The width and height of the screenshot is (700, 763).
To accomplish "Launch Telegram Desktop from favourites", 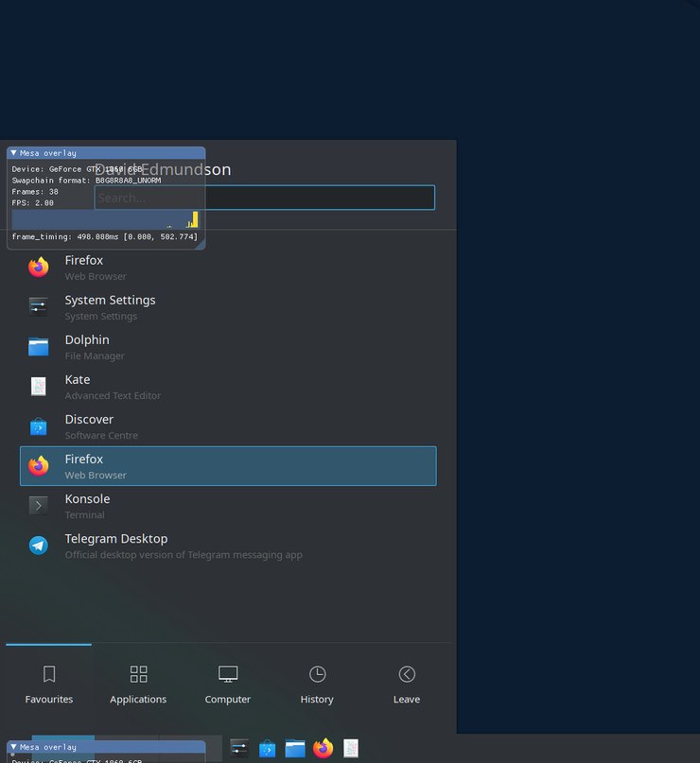I will pos(228,546).
